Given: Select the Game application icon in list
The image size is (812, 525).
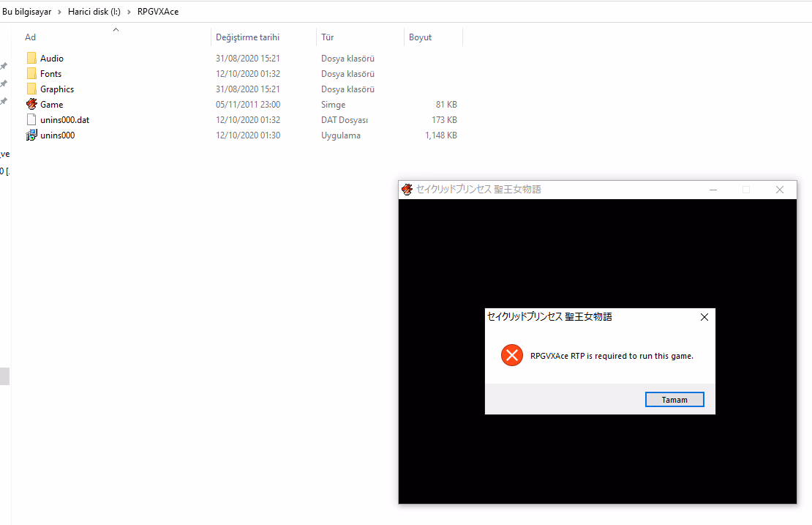Looking at the screenshot, I should 31,104.
